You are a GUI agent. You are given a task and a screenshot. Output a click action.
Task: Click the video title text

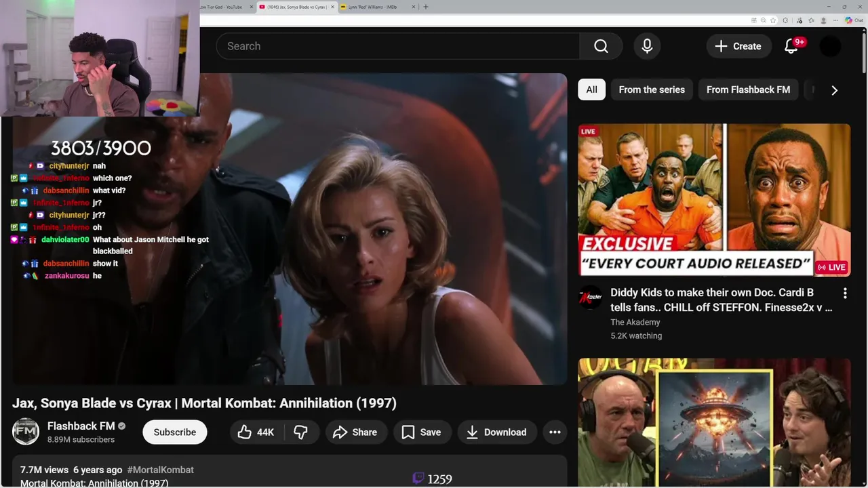click(204, 403)
